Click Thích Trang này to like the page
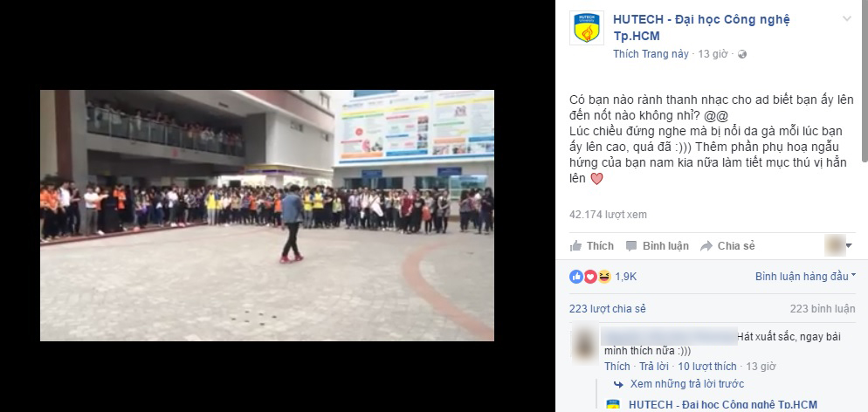This screenshot has height=412, width=868. click(x=651, y=54)
